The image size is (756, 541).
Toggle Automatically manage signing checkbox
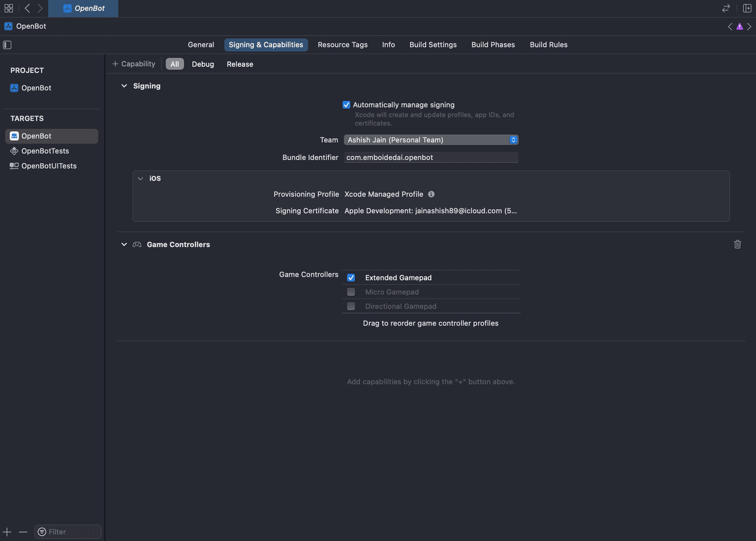(x=346, y=105)
